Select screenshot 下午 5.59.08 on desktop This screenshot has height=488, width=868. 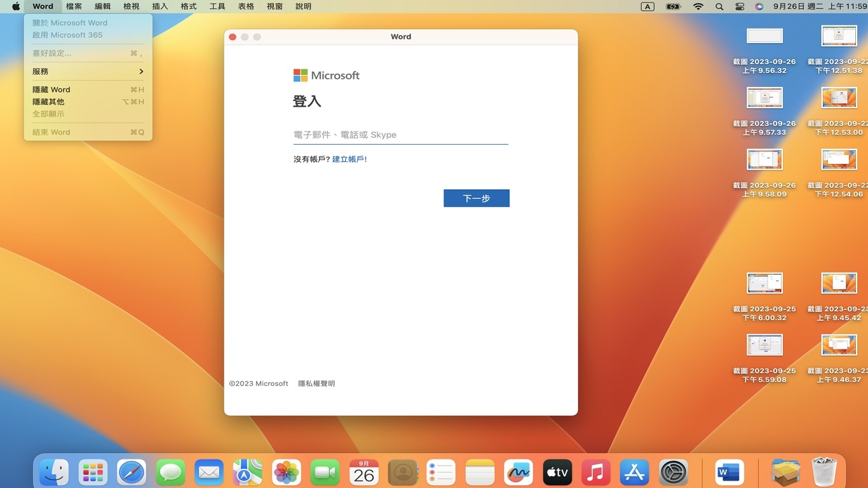pos(764,360)
